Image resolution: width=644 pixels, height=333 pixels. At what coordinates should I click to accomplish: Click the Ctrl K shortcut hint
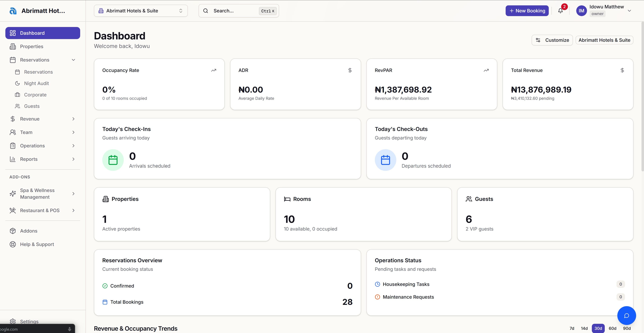pyautogui.click(x=267, y=11)
